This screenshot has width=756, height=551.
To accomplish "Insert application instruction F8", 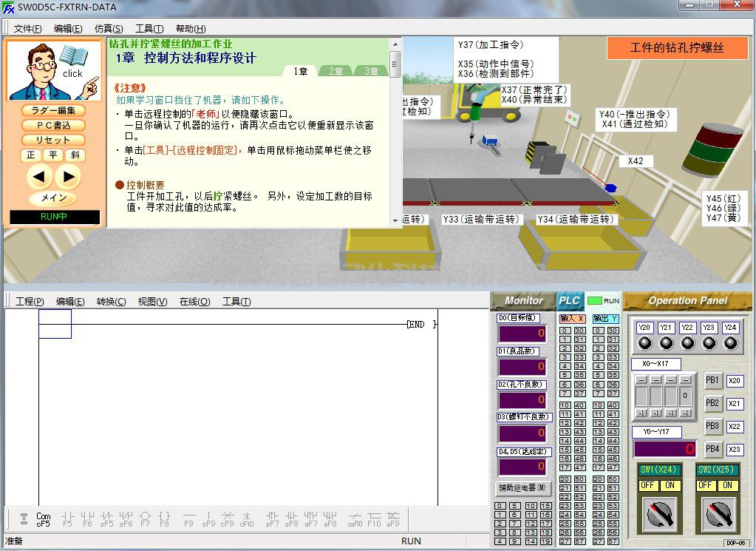I will (x=165, y=518).
